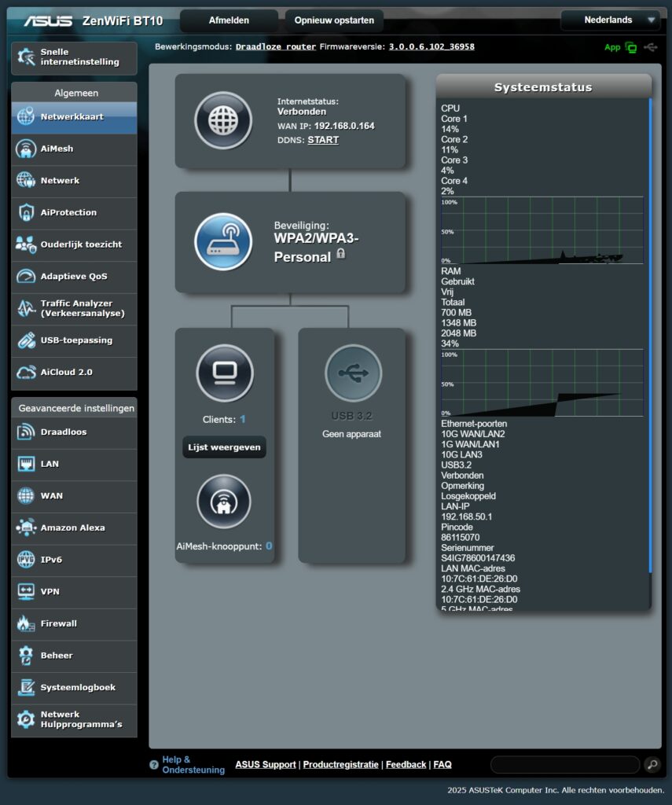
Task: Click the Clients monitor icon
Action: (x=224, y=373)
